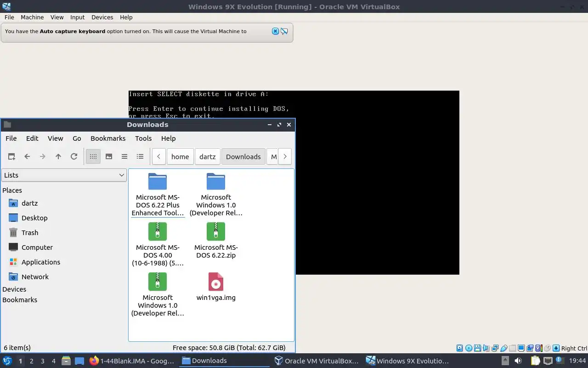Click path bar left scroll arrow

point(158,156)
